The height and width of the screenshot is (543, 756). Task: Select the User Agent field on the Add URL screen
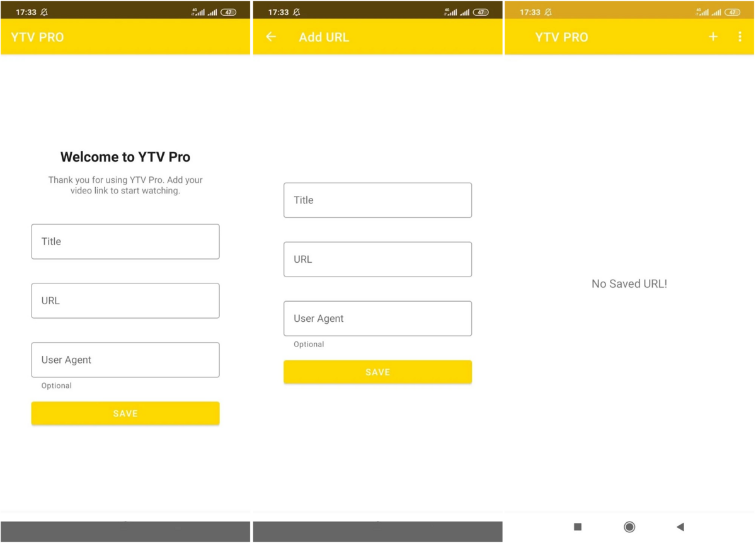pos(377,318)
